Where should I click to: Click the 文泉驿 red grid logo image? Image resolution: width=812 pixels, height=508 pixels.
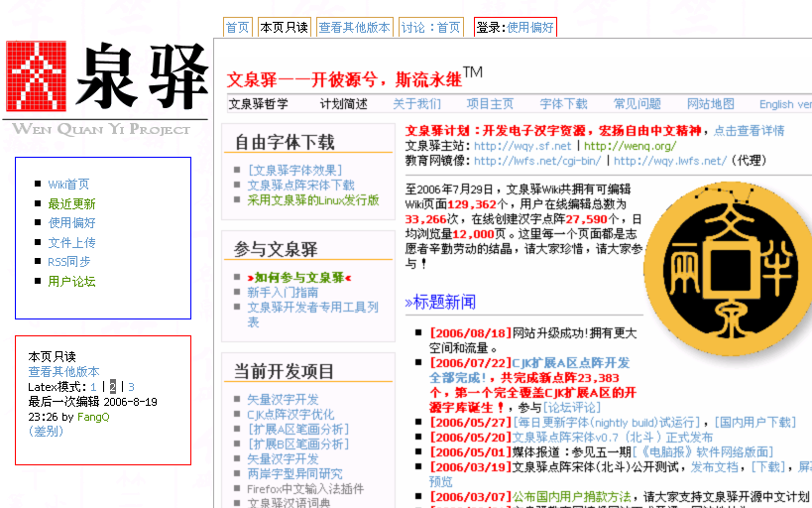tap(37, 76)
